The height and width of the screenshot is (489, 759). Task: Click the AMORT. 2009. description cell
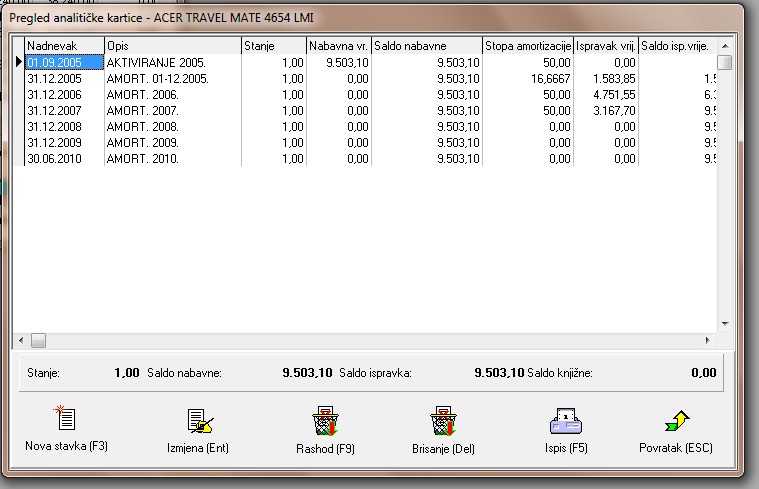[x=173, y=142]
